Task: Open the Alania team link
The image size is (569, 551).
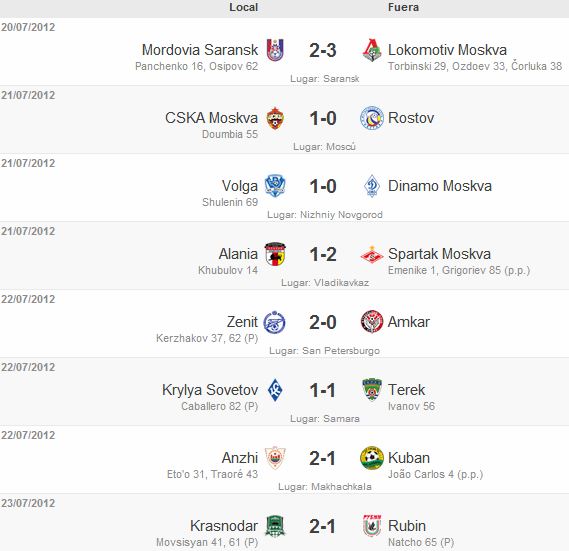Action: (238, 254)
